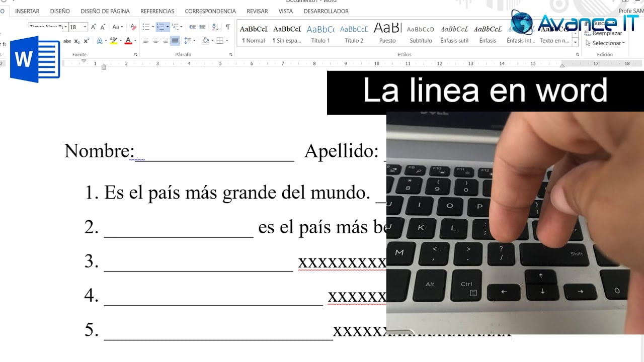644x362 pixels.
Task: Click the Reemplazar button
Action: [x=603, y=33]
